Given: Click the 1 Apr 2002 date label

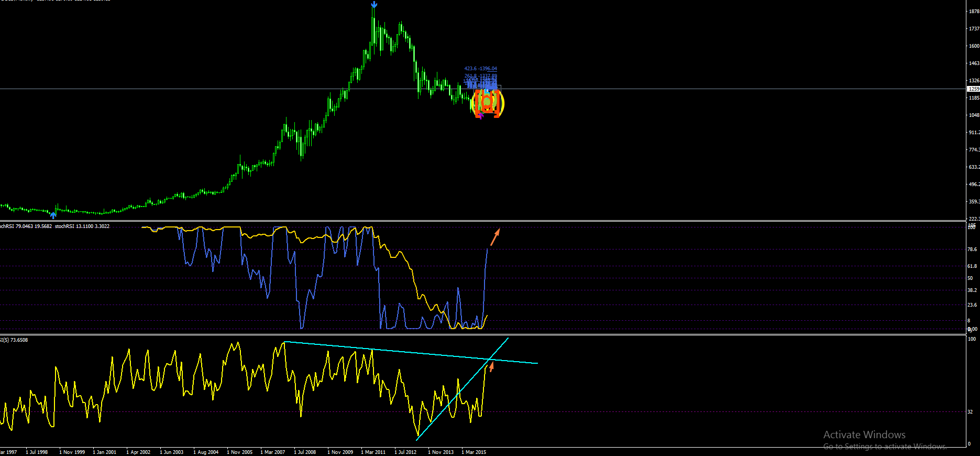Looking at the screenshot, I should (x=138, y=452).
